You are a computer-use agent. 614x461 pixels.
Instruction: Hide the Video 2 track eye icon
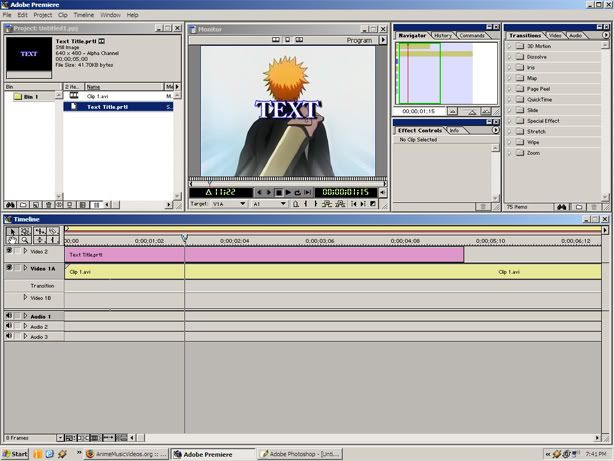9,251
